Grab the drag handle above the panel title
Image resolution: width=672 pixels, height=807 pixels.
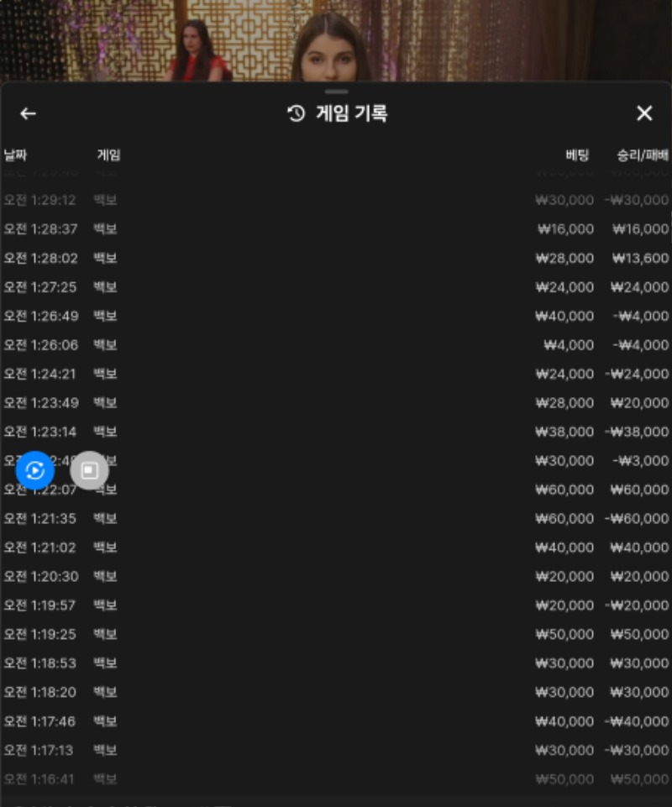[336, 92]
